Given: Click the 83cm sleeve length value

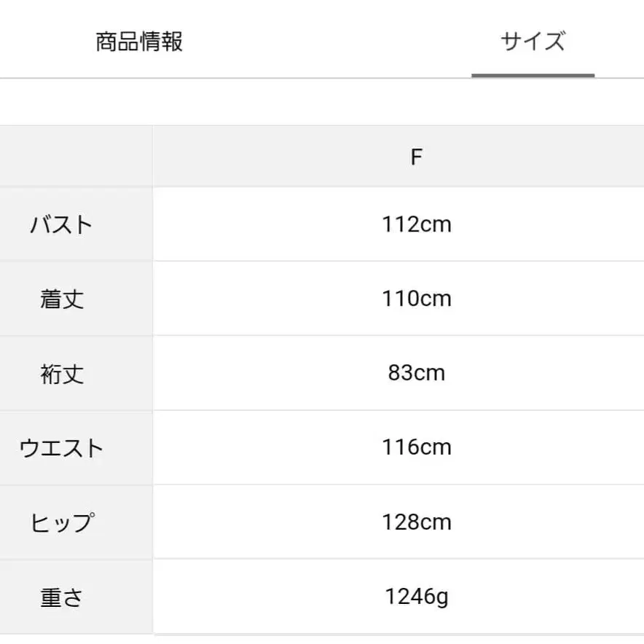Looking at the screenshot, I should pyautogui.click(x=417, y=373).
